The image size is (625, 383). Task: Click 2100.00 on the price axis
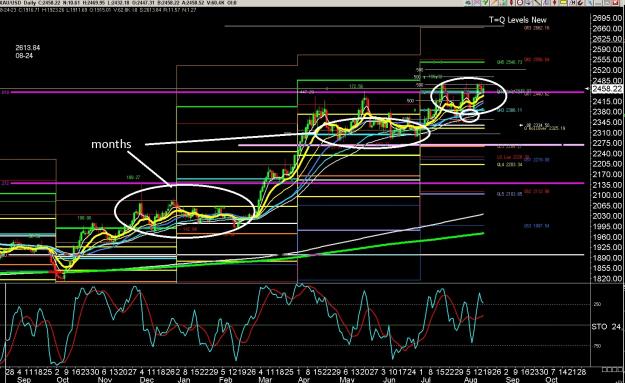(x=607, y=195)
